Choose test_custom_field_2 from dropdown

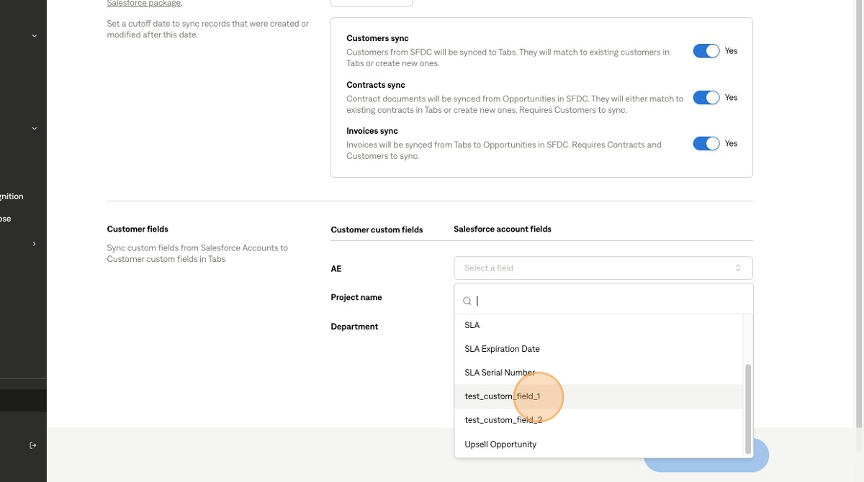(x=503, y=420)
